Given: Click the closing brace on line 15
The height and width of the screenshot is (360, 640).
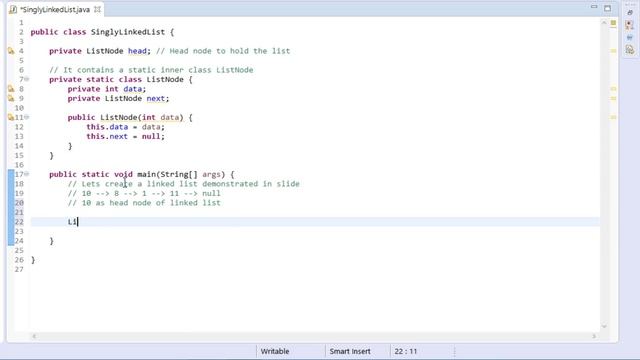Looking at the screenshot, I should click(x=51, y=156).
